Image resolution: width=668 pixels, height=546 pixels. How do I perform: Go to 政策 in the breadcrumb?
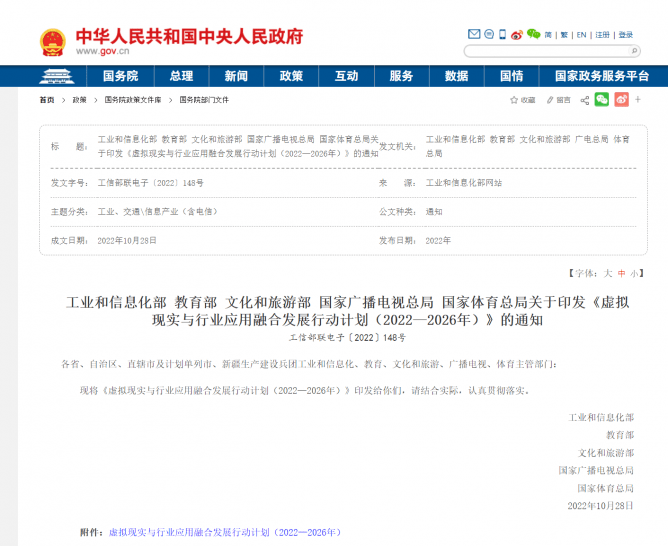click(79, 100)
